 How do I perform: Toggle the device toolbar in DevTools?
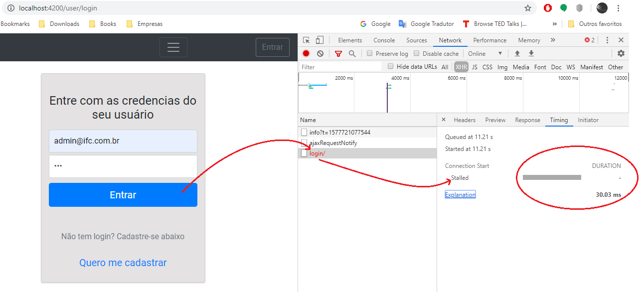click(320, 40)
